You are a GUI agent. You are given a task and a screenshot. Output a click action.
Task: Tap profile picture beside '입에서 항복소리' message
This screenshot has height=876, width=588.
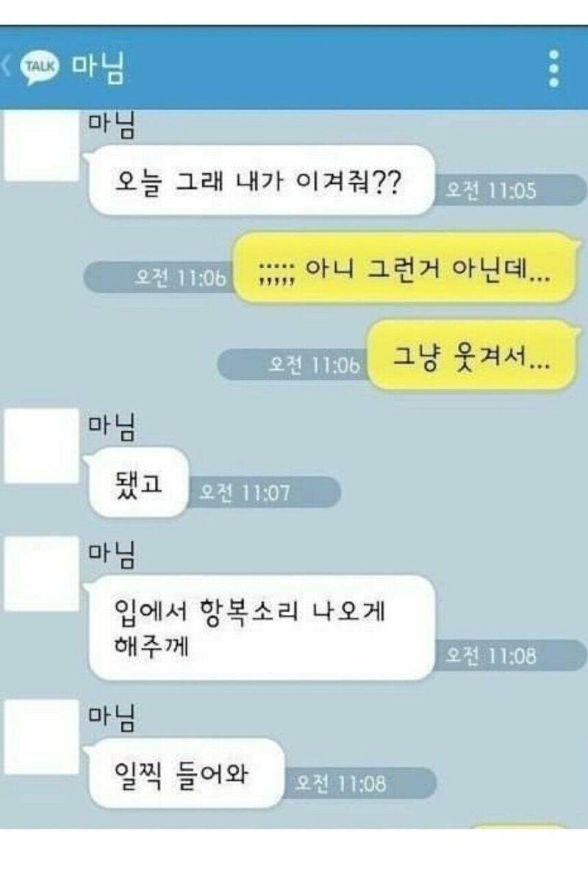coord(42,574)
